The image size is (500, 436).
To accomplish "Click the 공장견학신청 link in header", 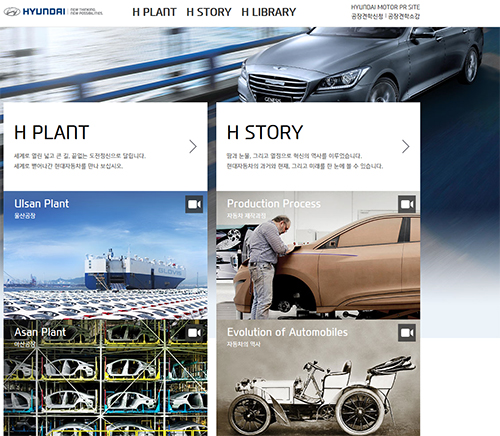I will 367,16.
